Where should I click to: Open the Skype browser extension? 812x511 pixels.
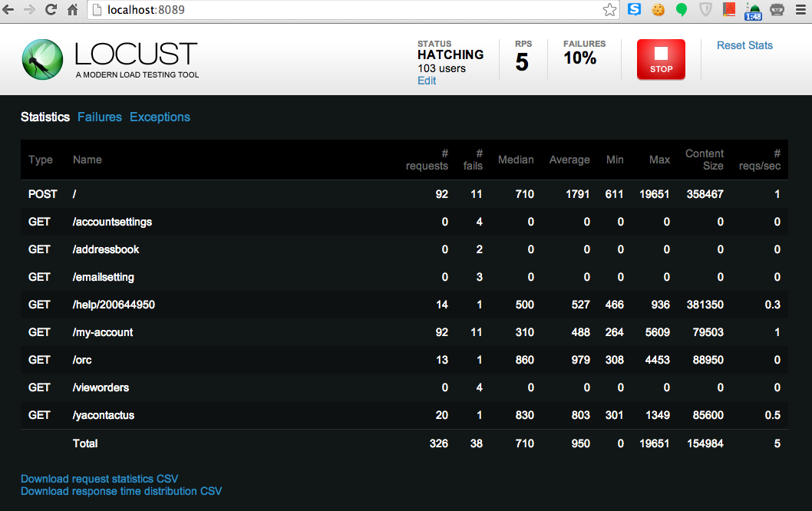[635, 11]
